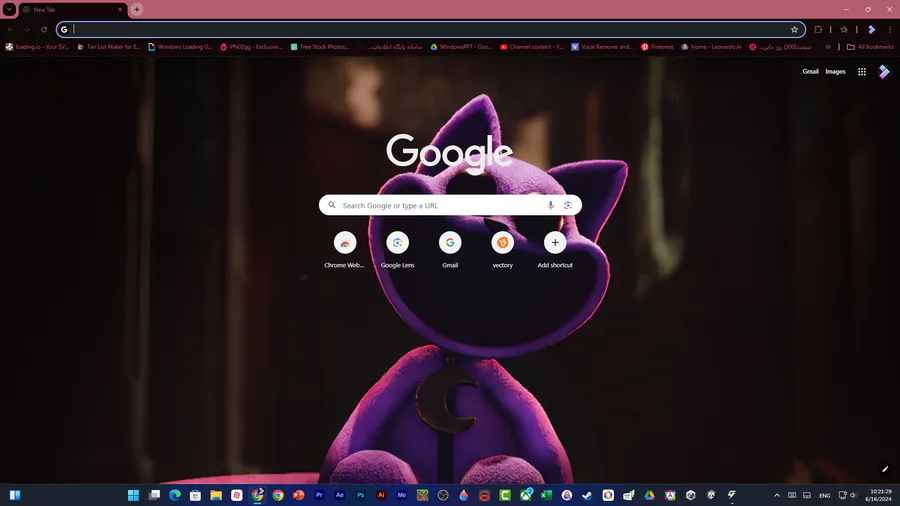The width and height of the screenshot is (900, 506).
Task: Open Xbox app from taskbar
Action: pos(526,495)
